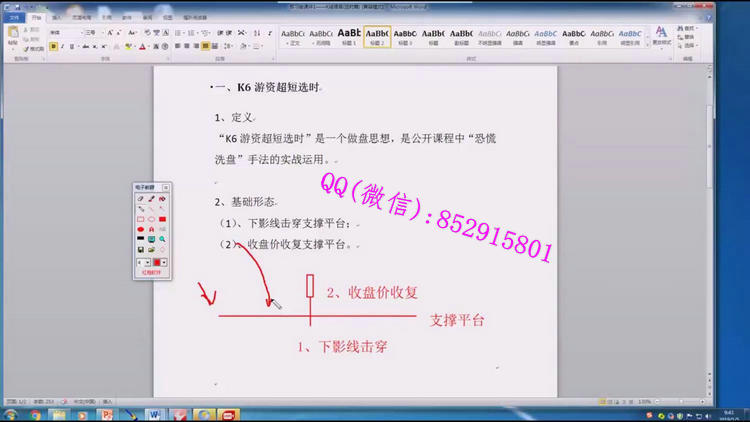
Task: Choose the filled red rectangle tool
Action: pos(162,219)
